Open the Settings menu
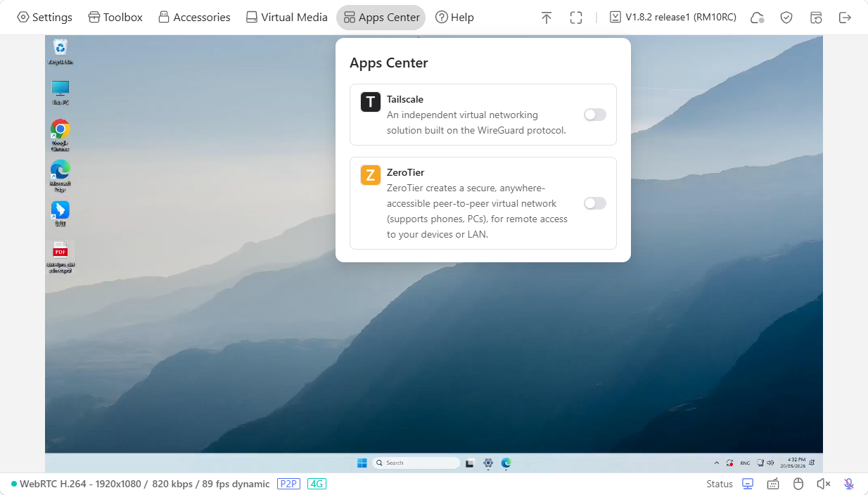This screenshot has height=495, width=868. 44,18
